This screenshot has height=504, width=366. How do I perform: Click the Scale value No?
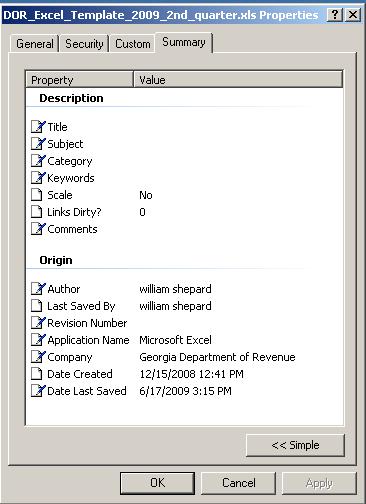146,195
